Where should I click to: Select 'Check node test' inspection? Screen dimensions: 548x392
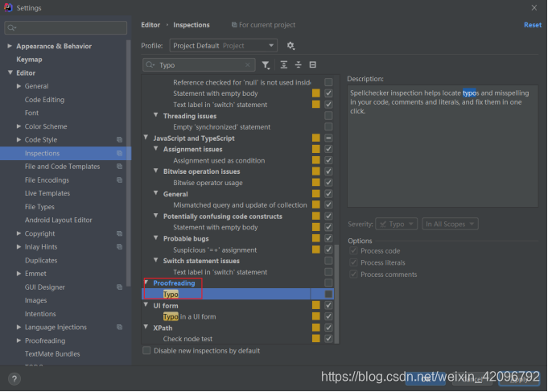coord(187,339)
